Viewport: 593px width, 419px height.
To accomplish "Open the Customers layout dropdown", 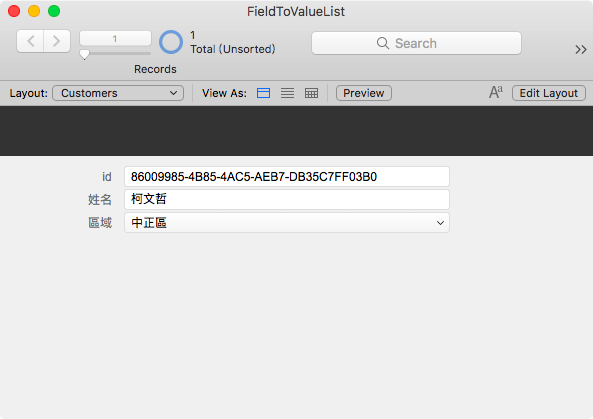I will [x=118, y=93].
